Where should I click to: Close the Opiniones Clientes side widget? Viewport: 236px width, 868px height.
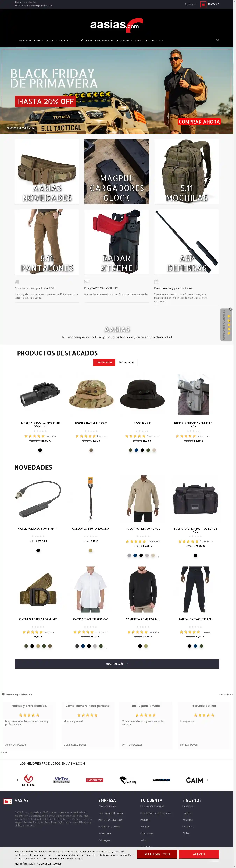coord(231,309)
